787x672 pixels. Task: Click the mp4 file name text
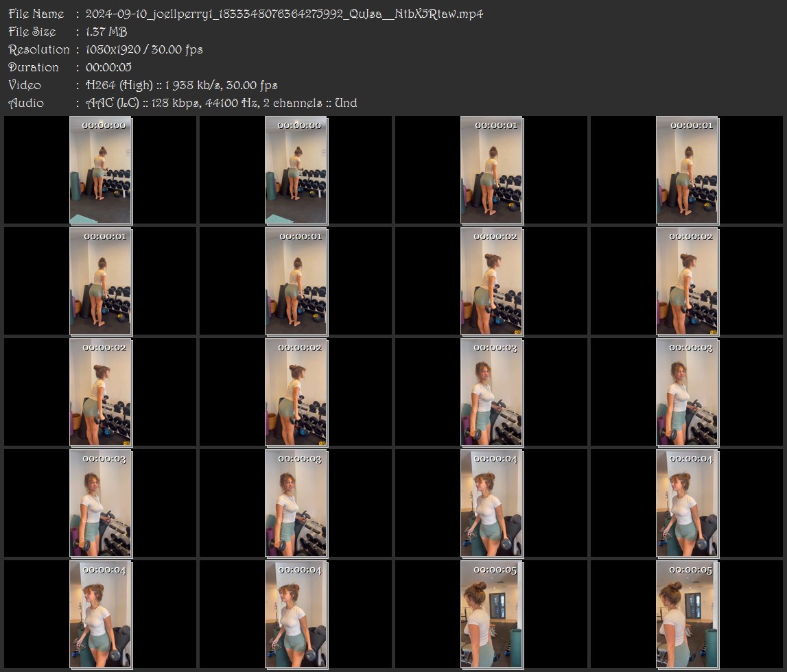284,14
